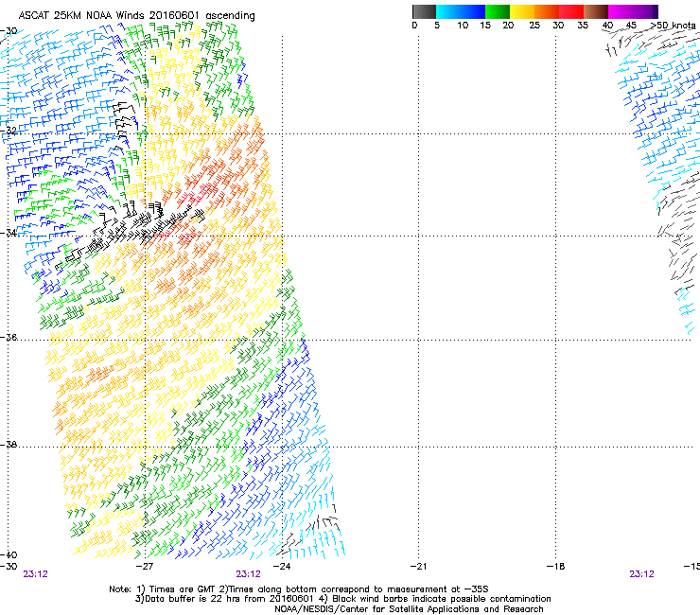Click the '-34' latitude axis label
This screenshot has height=615, width=700.
pyautogui.click(x=9, y=233)
